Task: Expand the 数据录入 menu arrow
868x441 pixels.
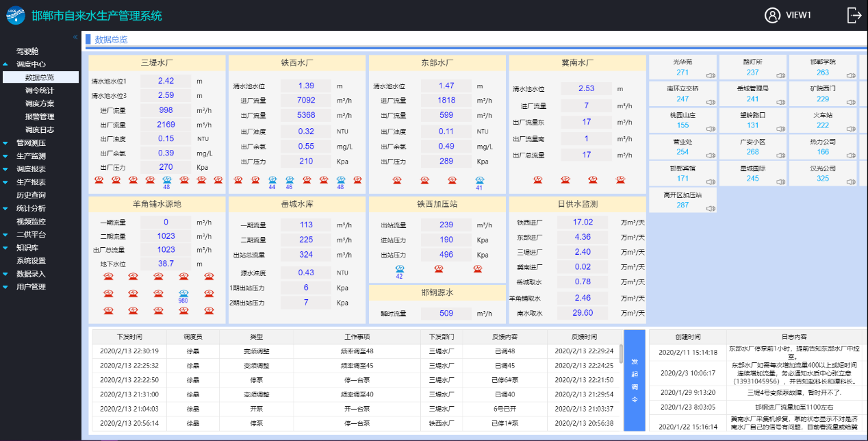Action: 5,274
